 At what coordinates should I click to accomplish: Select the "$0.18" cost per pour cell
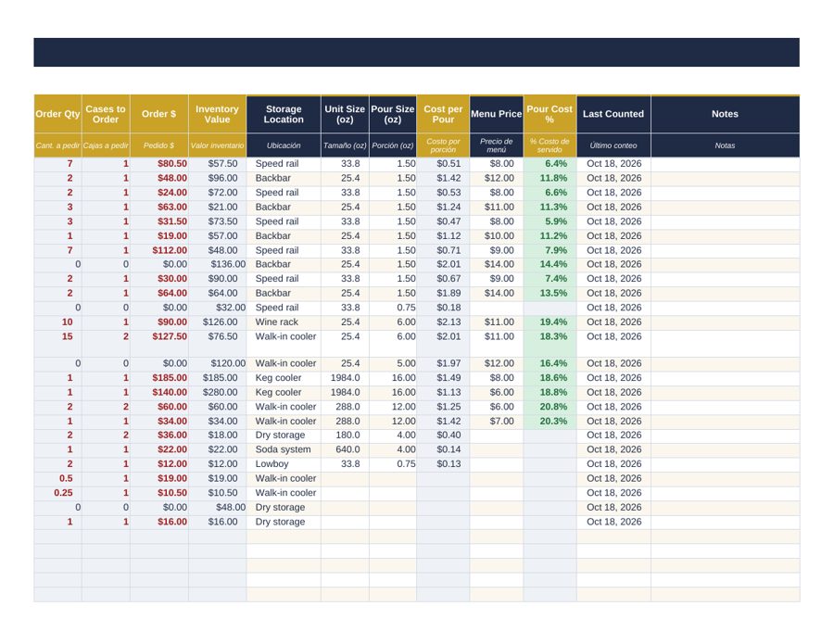(443, 308)
